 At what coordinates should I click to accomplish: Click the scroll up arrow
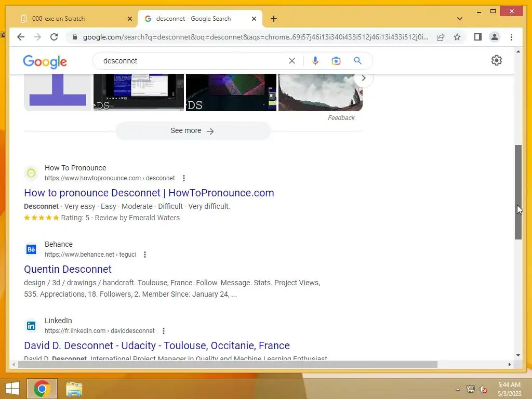[518, 51]
